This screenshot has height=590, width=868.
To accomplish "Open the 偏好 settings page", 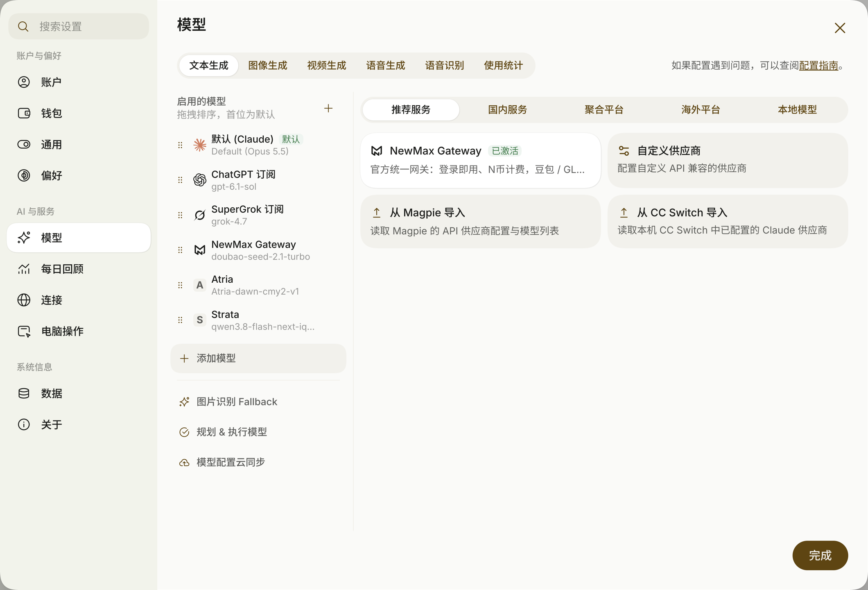I will [x=79, y=175].
